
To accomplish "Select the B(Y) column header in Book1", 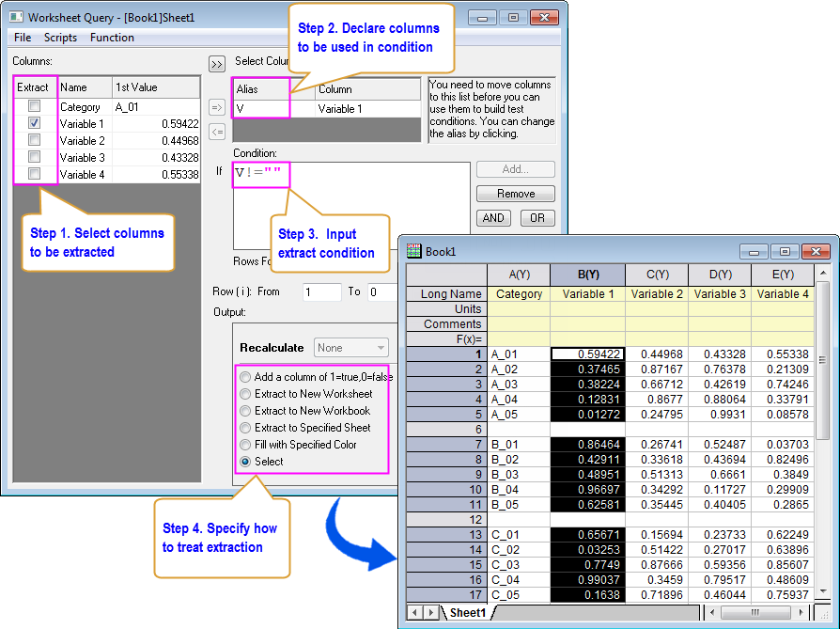I will click(587, 275).
